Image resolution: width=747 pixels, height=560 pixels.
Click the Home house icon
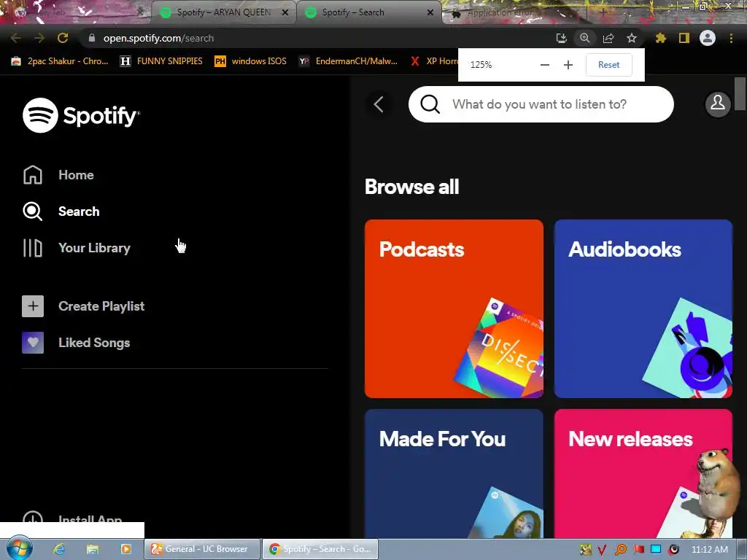(32, 175)
